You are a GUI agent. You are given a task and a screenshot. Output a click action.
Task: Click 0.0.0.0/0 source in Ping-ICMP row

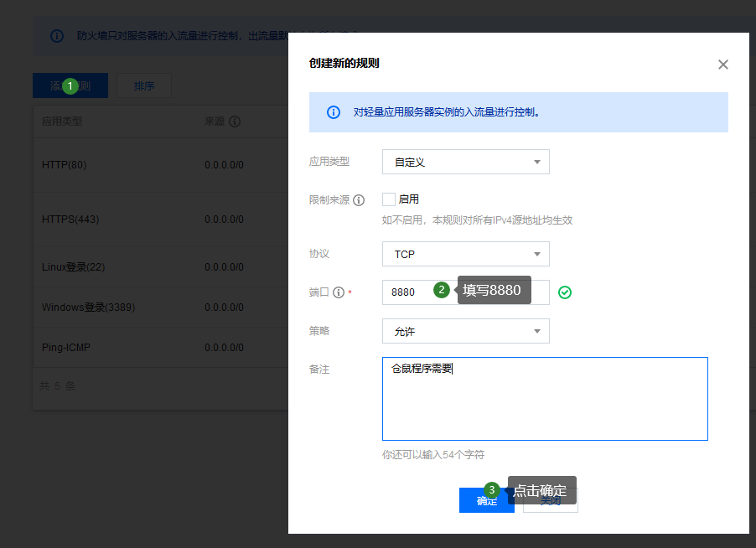tap(224, 348)
